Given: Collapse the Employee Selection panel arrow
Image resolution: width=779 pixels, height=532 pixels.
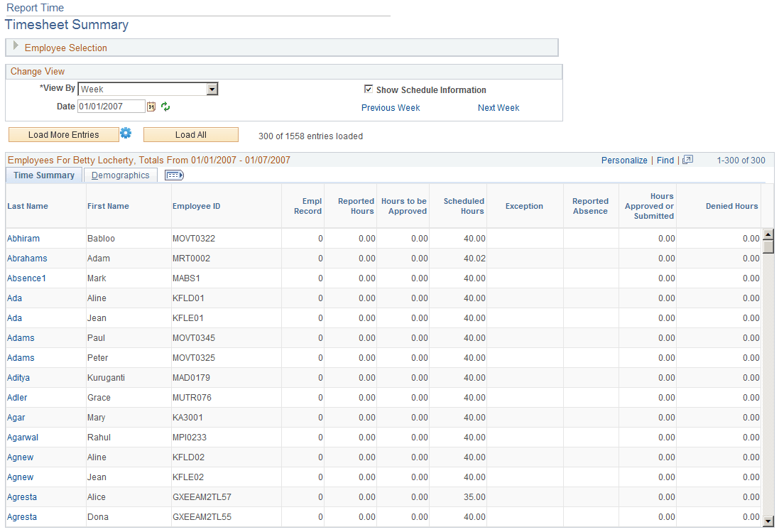Looking at the screenshot, I should 14,47.
